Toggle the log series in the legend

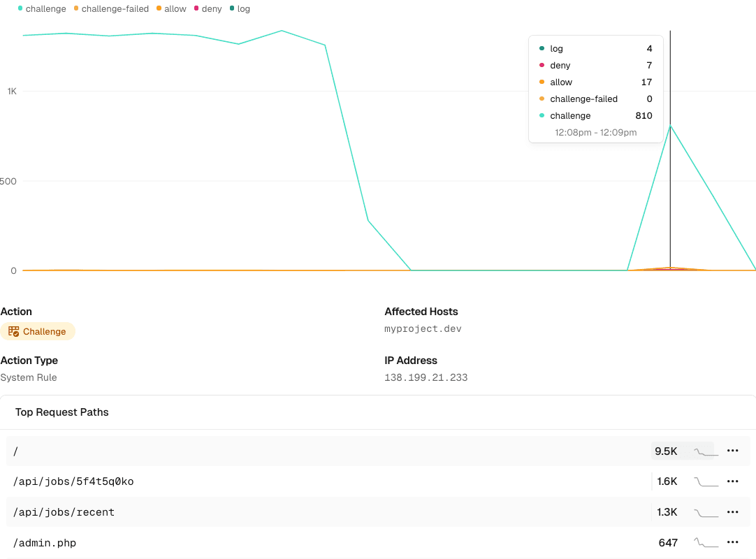(240, 9)
